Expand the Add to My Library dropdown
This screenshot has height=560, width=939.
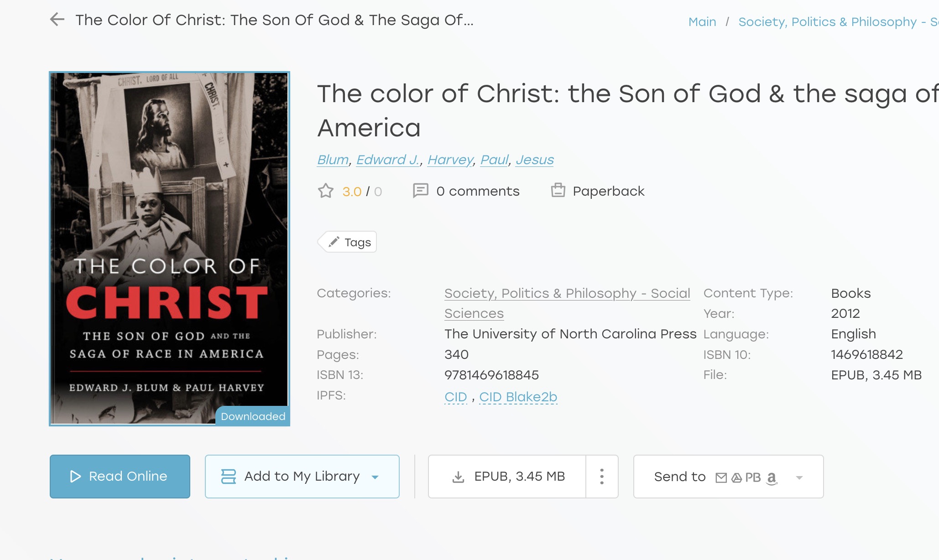(375, 477)
